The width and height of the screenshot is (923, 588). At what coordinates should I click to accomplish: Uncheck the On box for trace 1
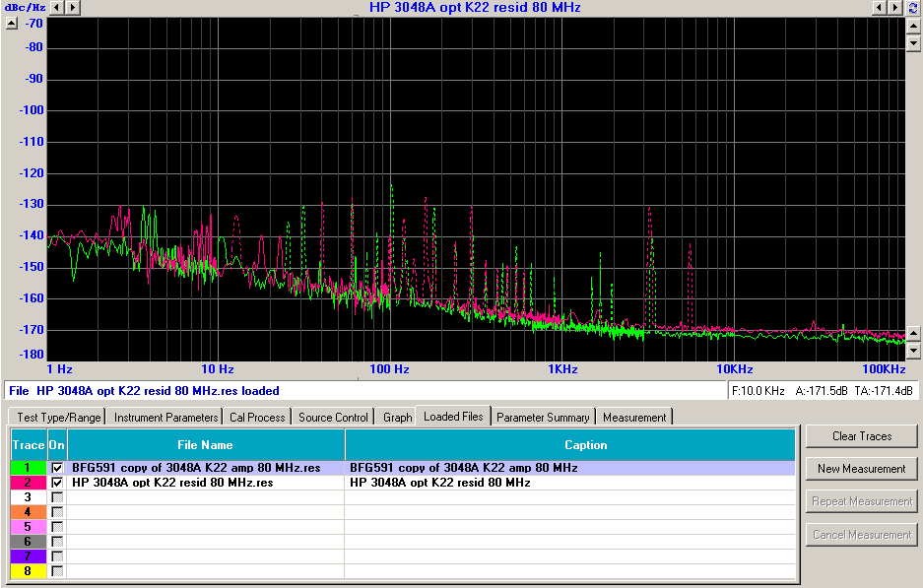tap(57, 468)
